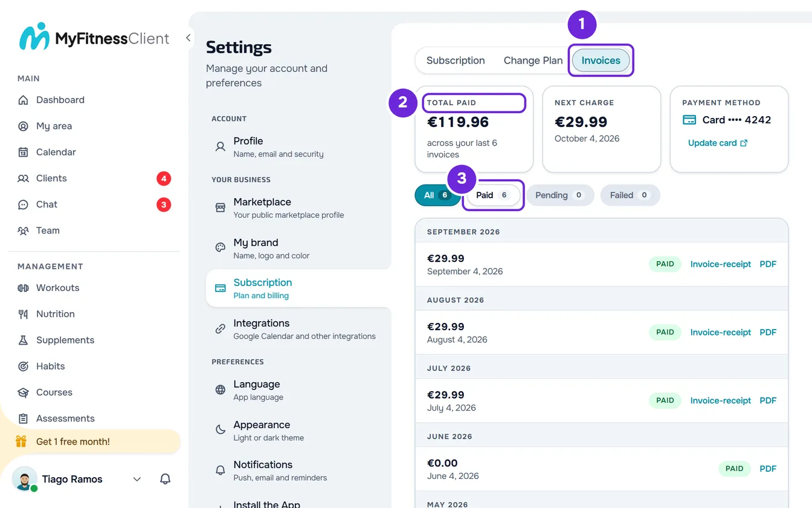
Task: Click the €119.96 total paid amount
Action: point(458,122)
